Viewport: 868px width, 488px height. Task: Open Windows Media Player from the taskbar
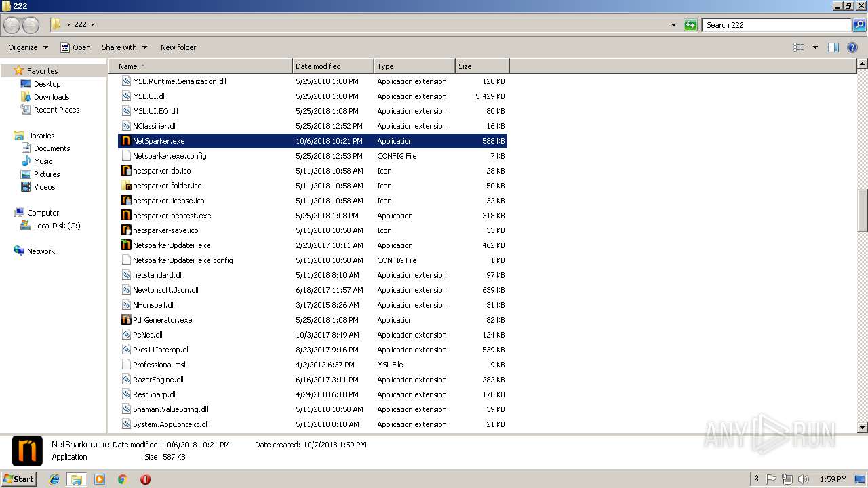tap(100, 479)
